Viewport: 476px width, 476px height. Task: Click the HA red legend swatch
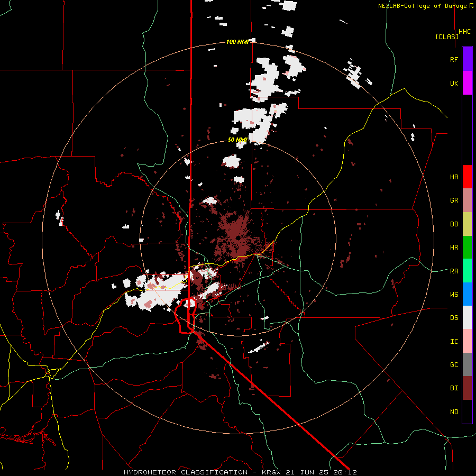pos(467,177)
